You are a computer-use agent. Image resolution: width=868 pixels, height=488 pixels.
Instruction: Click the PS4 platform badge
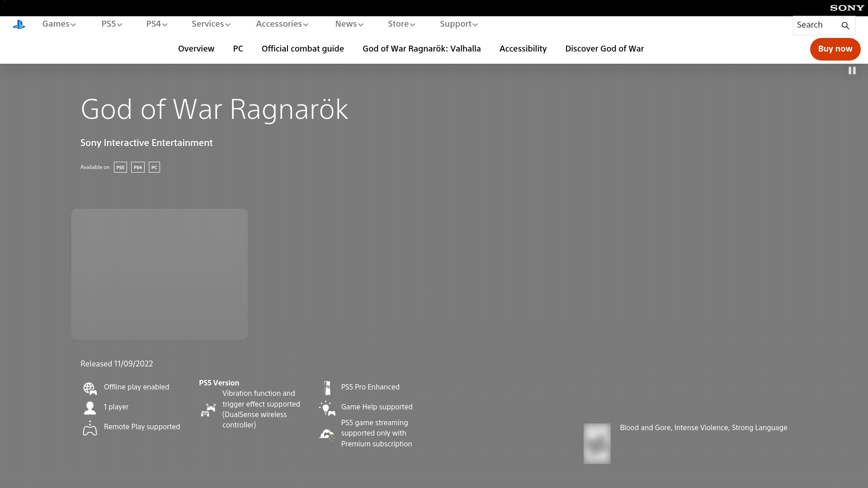138,167
